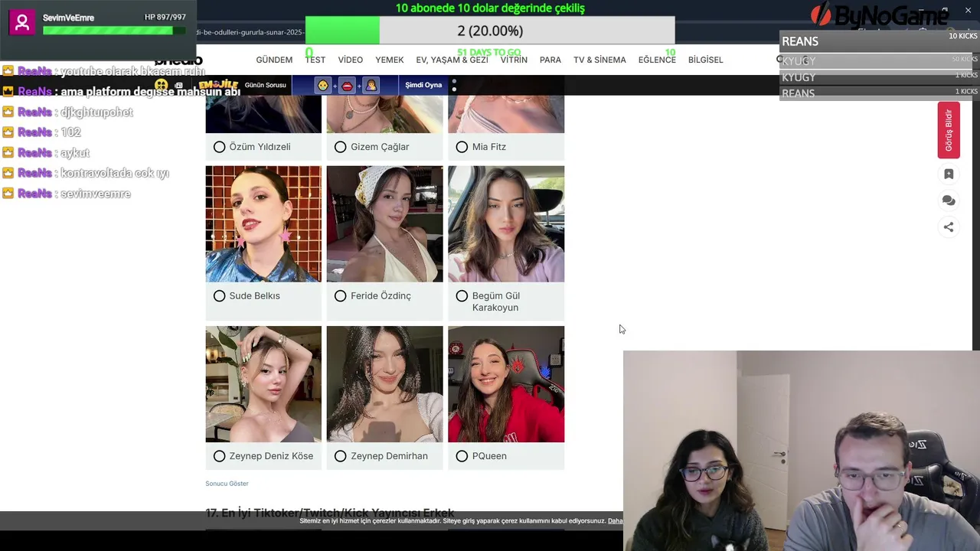The width and height of the screenshot is (980, 551).
Task: Go to the VİDEO section
Action: 351,60
